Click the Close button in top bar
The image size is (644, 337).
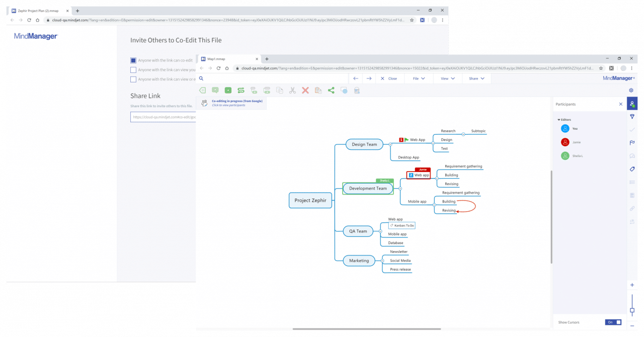pos(388,78)
